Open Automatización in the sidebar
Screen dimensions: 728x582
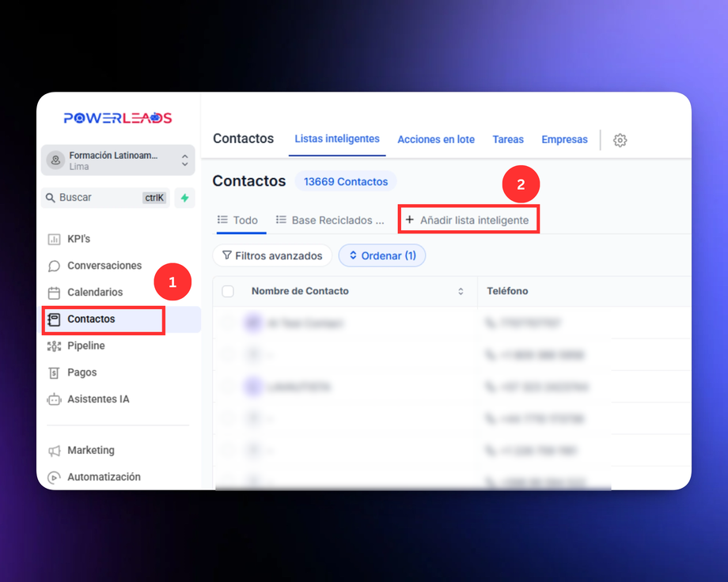pyautogui.click(x=118, y=477)
